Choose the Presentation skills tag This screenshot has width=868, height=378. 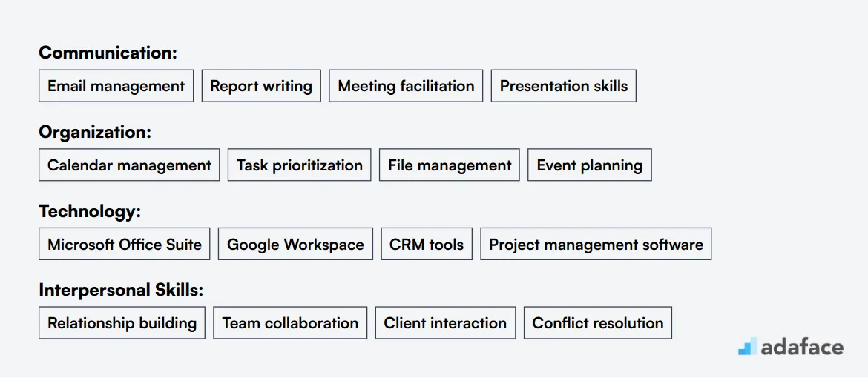[564, 86]
